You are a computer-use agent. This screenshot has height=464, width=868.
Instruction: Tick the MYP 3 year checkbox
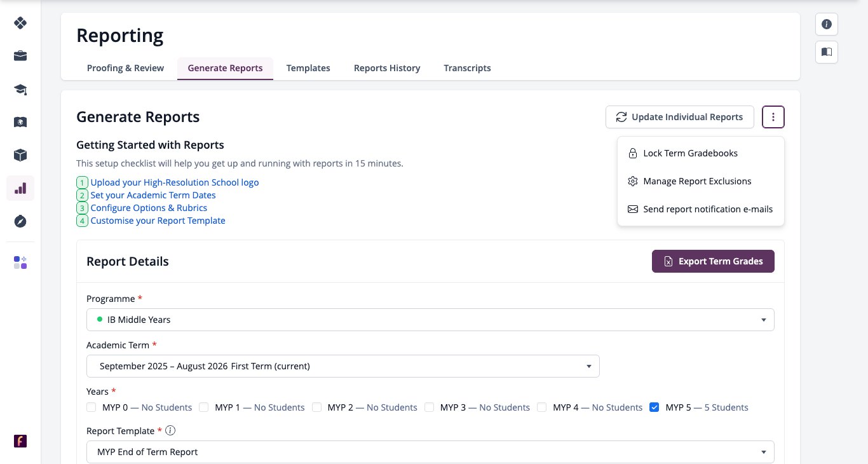point(430,407)
